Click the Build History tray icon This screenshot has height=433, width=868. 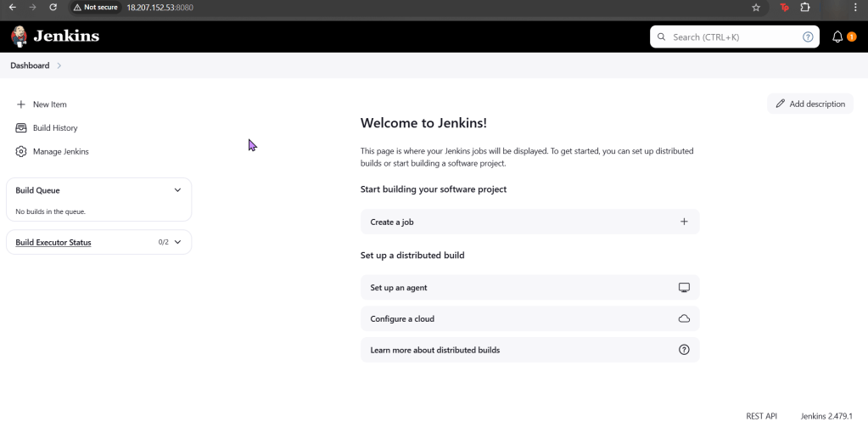(x=21, y=128)
